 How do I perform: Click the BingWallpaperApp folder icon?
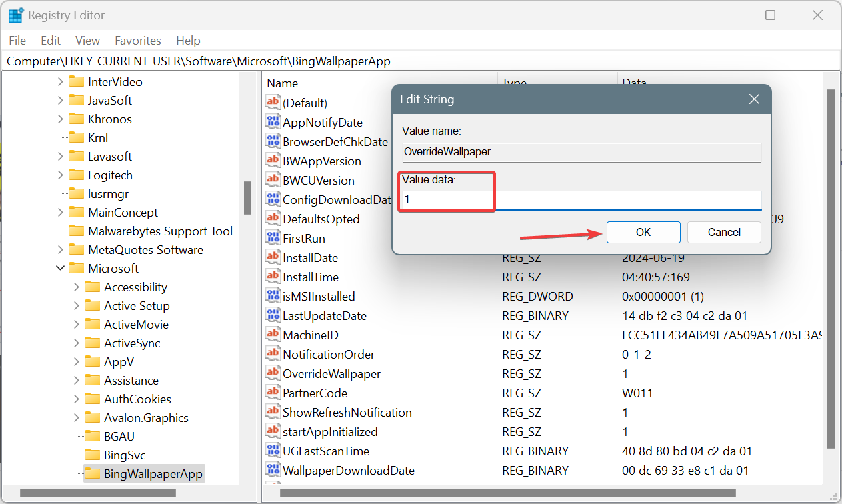(92, 474)
